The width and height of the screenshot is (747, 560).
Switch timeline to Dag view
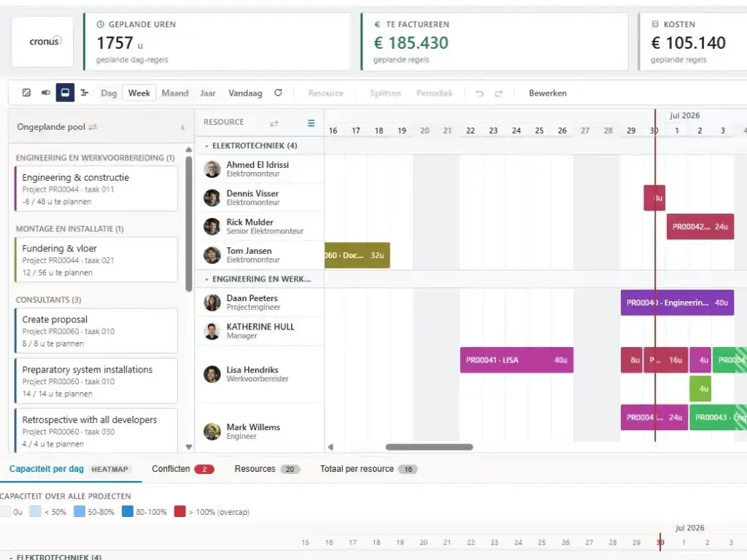click(x=109, y=93)
